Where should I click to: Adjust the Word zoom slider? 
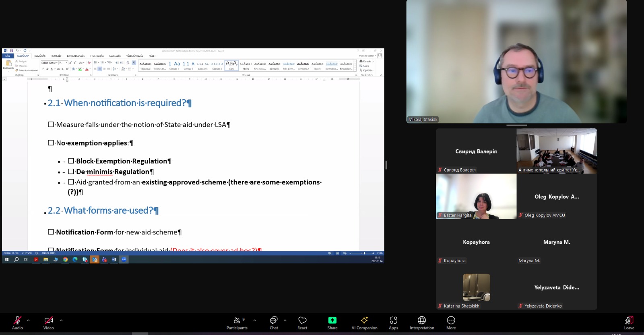(364, 253)
